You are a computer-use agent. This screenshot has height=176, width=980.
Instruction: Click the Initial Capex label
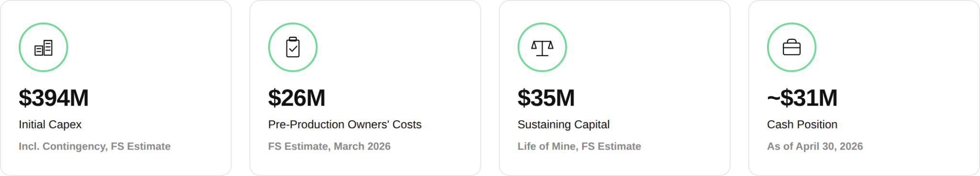(x=50, y=125)
